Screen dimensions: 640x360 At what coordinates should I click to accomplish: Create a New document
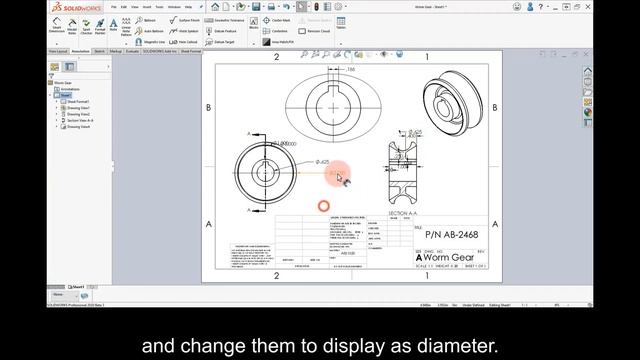[226, 7]
